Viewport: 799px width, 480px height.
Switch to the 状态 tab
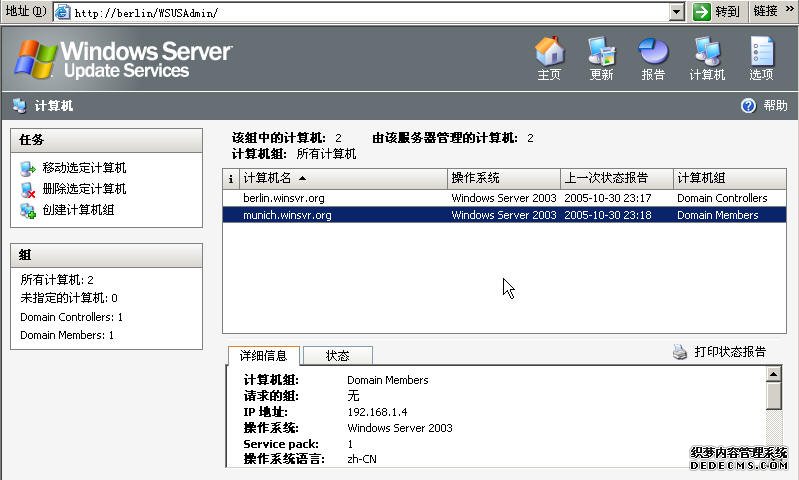(x=337, y=356)
